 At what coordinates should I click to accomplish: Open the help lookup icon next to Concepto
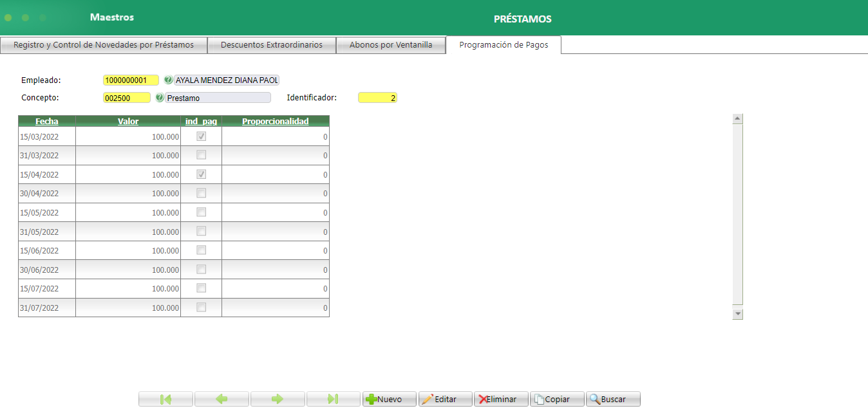160,98
